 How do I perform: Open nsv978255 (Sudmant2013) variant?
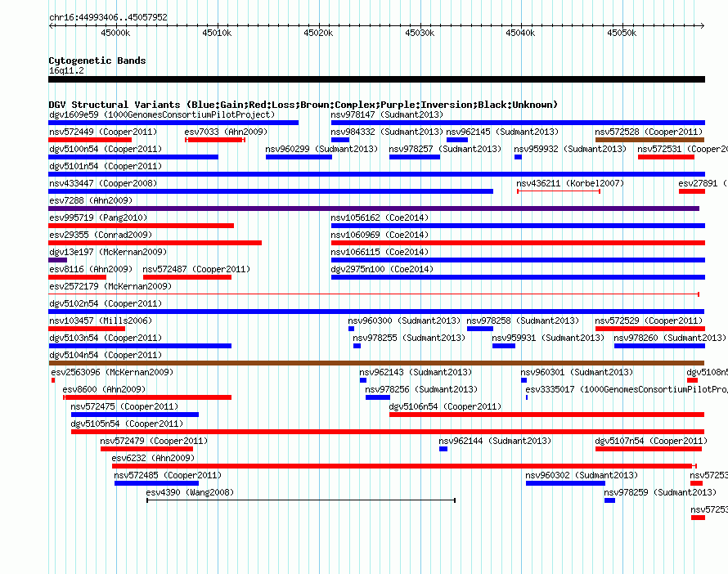point(409,338)
